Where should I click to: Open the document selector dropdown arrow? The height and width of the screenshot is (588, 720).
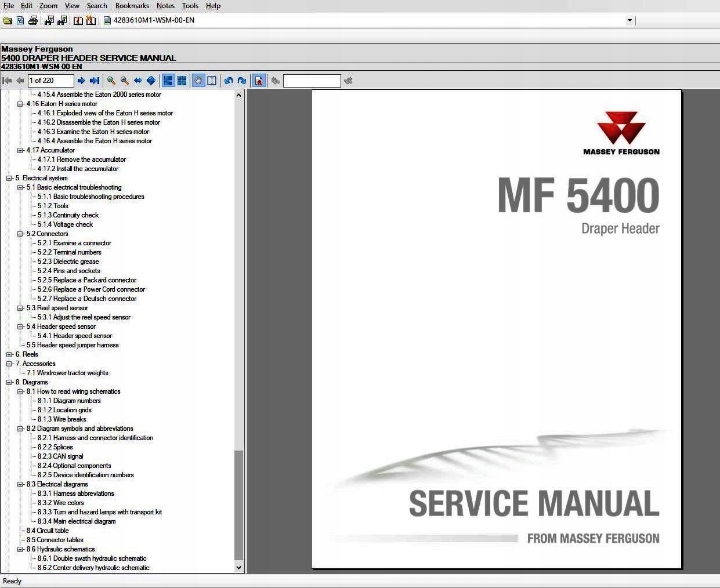tap(629, 20)
